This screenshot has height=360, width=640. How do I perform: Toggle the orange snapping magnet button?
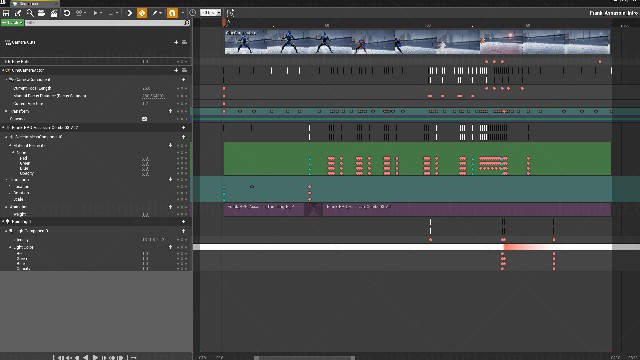(x=172, y=13)
